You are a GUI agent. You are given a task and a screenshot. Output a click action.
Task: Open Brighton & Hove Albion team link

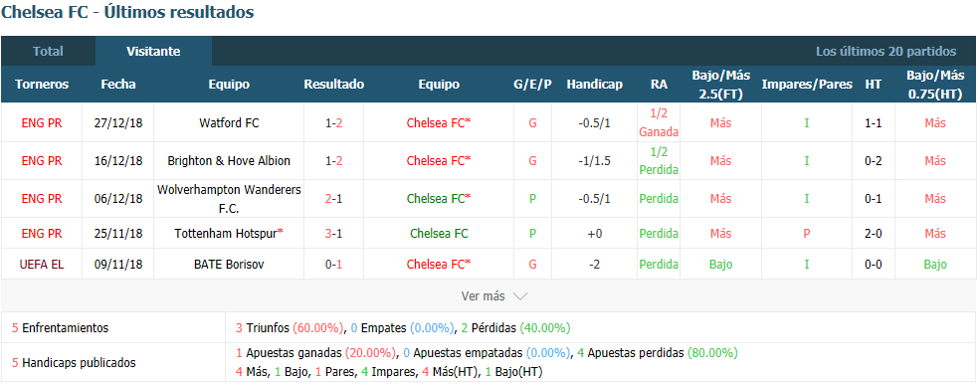tap(229, 161)
